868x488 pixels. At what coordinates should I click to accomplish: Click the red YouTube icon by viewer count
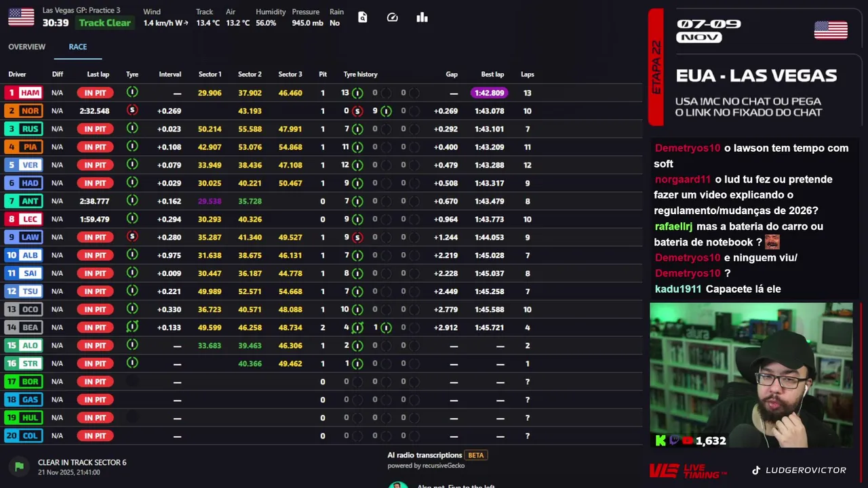(688, 441)
